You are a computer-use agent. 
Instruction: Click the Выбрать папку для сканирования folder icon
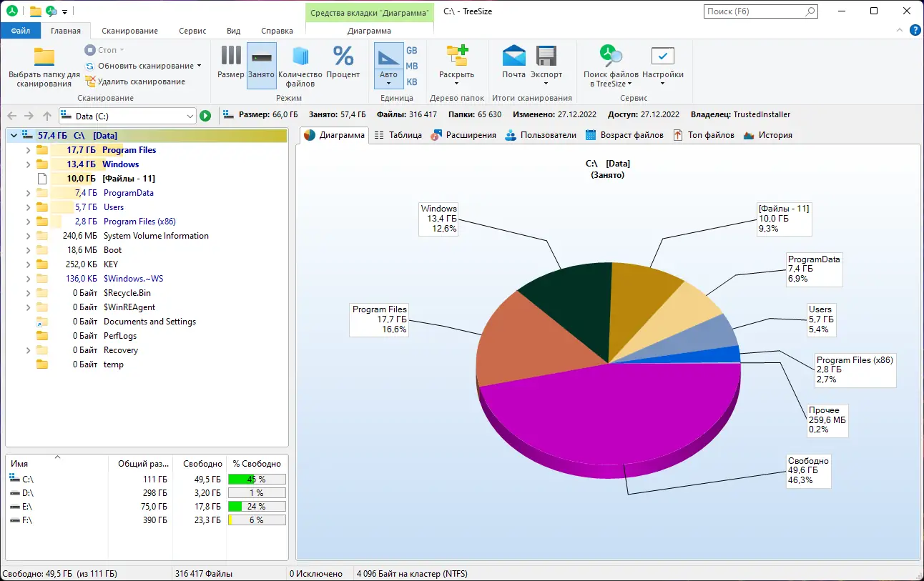(44, 56)
